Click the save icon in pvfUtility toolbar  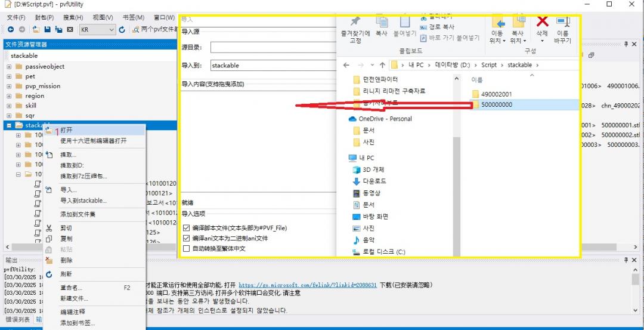click(48, 29)
